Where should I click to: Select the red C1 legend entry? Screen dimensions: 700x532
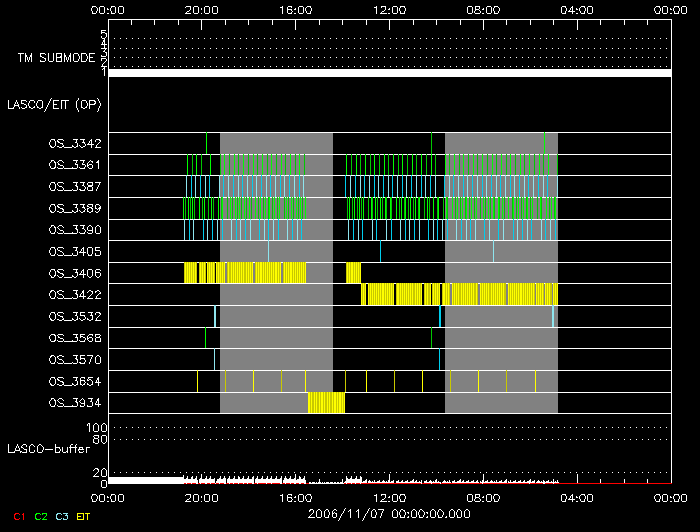click(x=18, y=516)
